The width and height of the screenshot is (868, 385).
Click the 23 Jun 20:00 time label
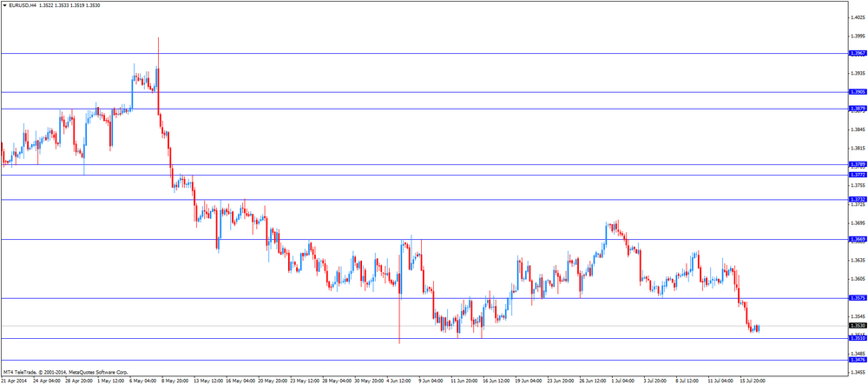click(562, 382)
